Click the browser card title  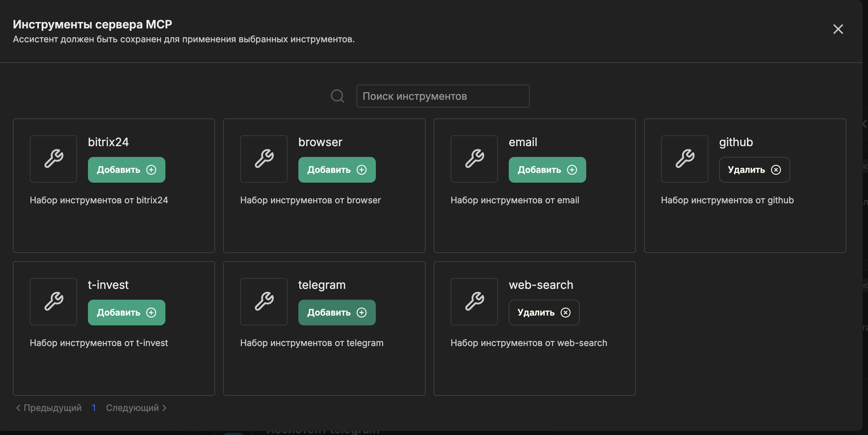pyautogui.click(x=320, y=142)
